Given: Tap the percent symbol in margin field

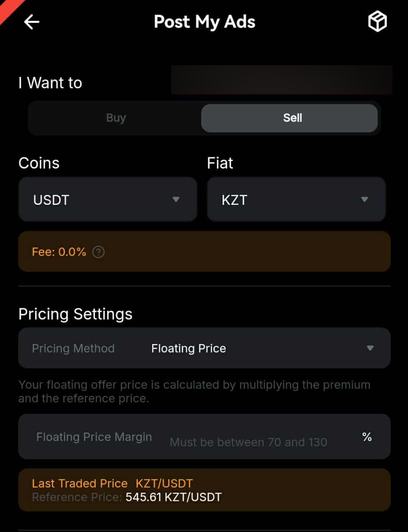Looking at the screenshot, I should click(367, 437).
